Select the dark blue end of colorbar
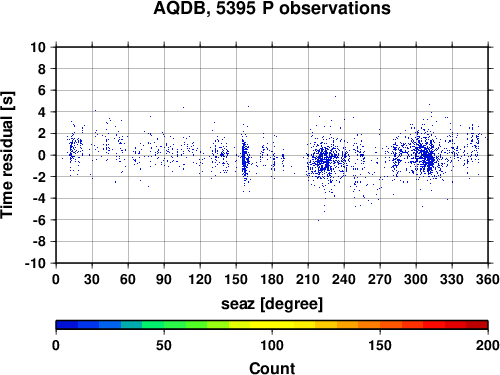 pyautogui.click(x=67, y=325)
